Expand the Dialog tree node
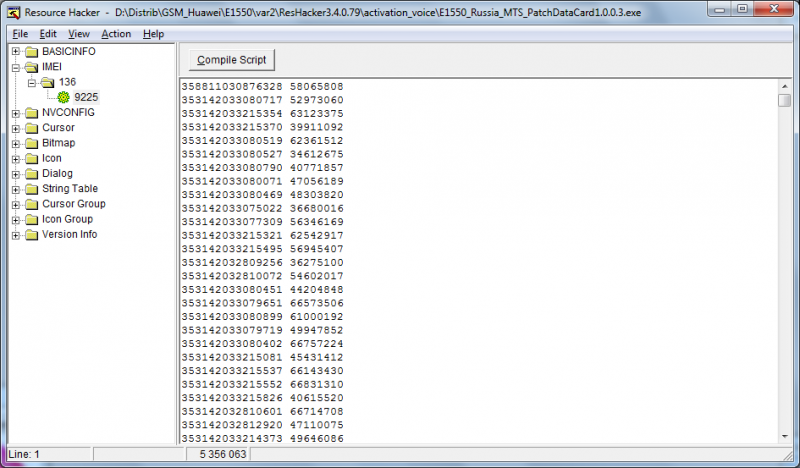Viewport: 800px width, 468px height. [16, 175]
